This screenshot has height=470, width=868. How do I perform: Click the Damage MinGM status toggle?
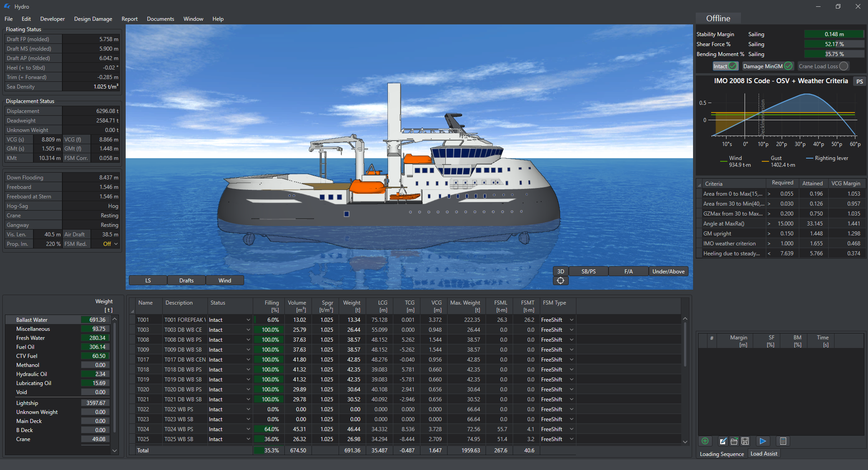[767, 66]
